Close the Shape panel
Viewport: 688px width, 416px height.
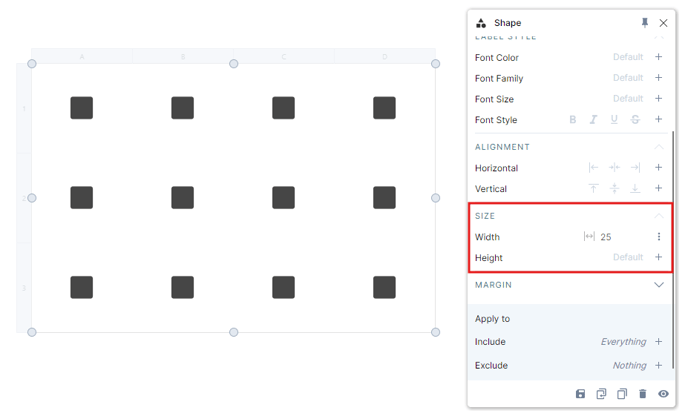pos(663,23)
